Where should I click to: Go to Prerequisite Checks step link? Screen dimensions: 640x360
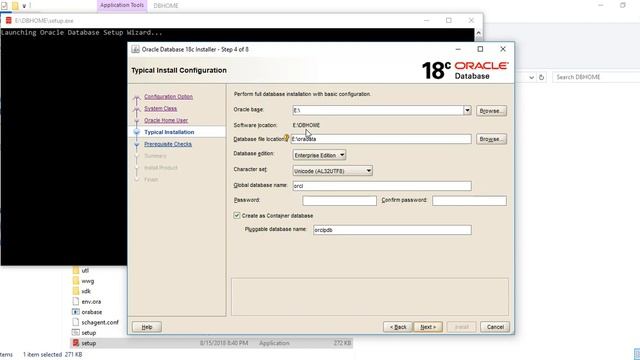tap(168, 144)
